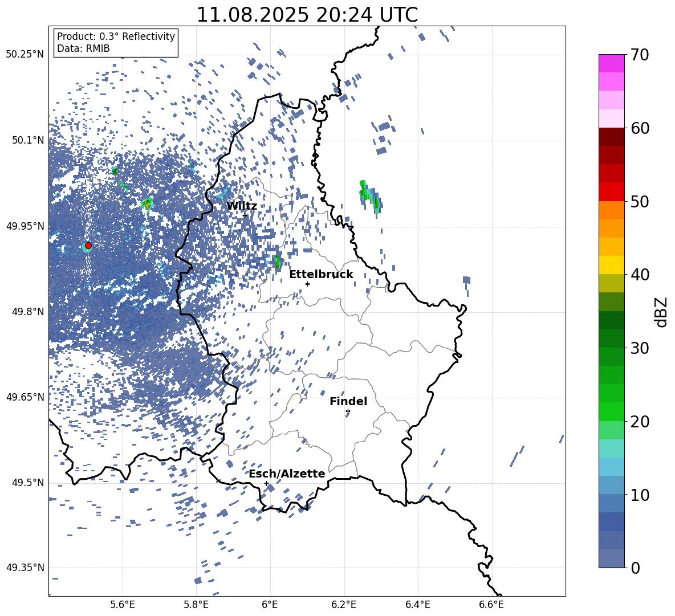Click the 'Product: 0.3° Reflectivity' text
The width and height of the screenshot is (675, 616).
(x=116, y=36)
